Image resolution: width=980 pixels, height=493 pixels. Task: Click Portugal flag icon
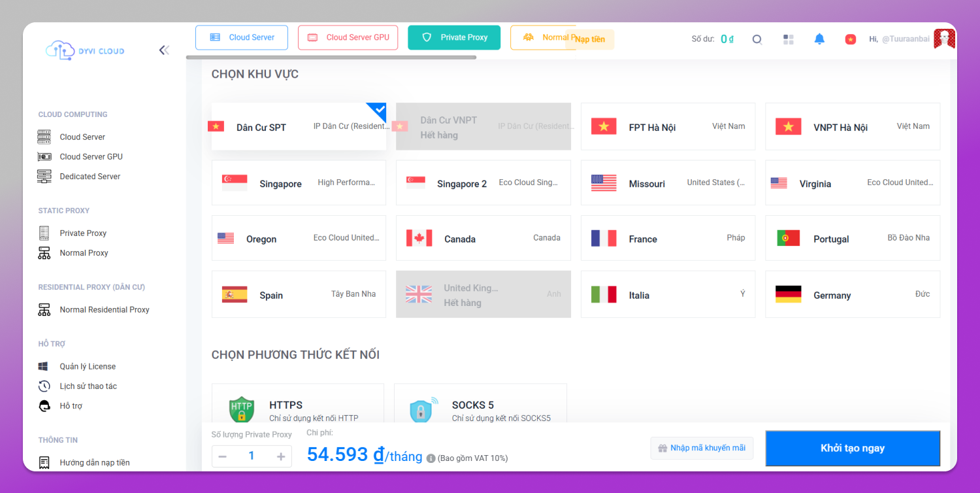pyautogui.click(x=788, y=238)
